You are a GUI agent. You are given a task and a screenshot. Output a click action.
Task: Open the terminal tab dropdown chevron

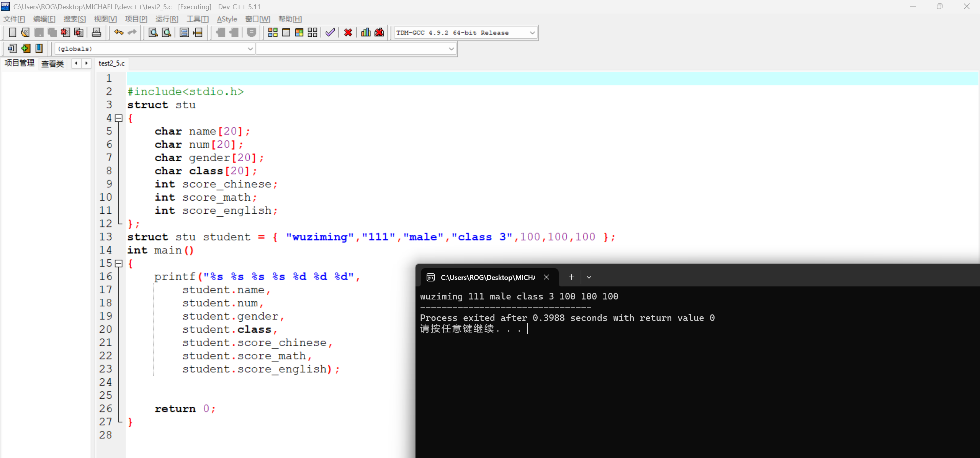pos(589,277)
